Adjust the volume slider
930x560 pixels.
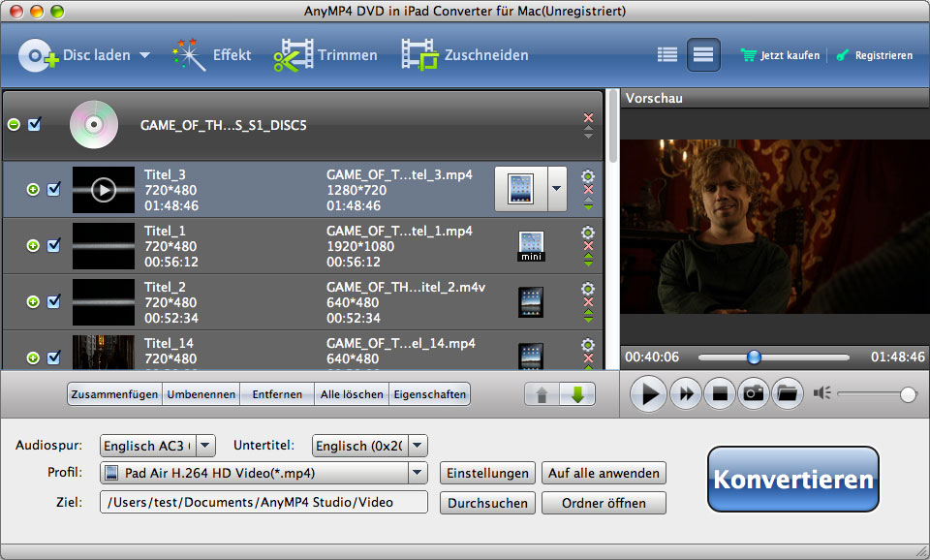click(877, 394)
